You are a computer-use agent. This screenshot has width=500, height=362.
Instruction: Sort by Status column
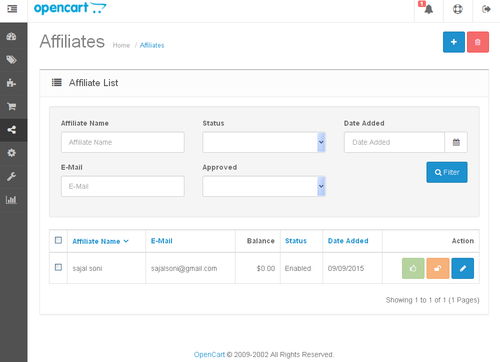point(296,241)
